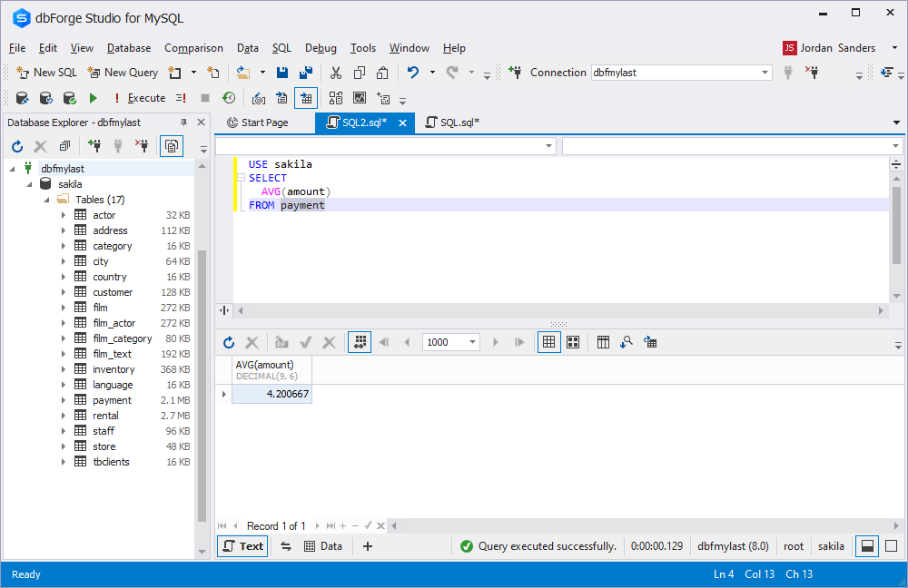Click the Execute button
Screen dimensions: 908x588
(140, 98)
